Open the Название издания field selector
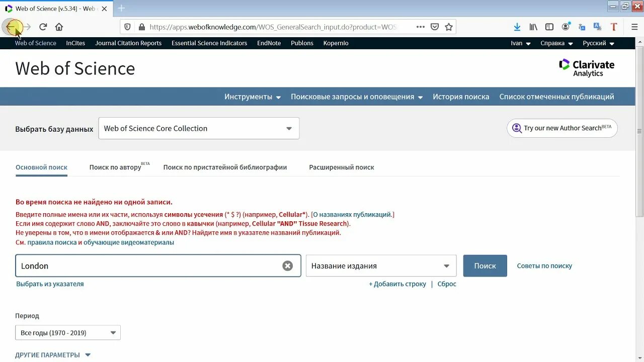Screen dimensions: 644x362 381,266
